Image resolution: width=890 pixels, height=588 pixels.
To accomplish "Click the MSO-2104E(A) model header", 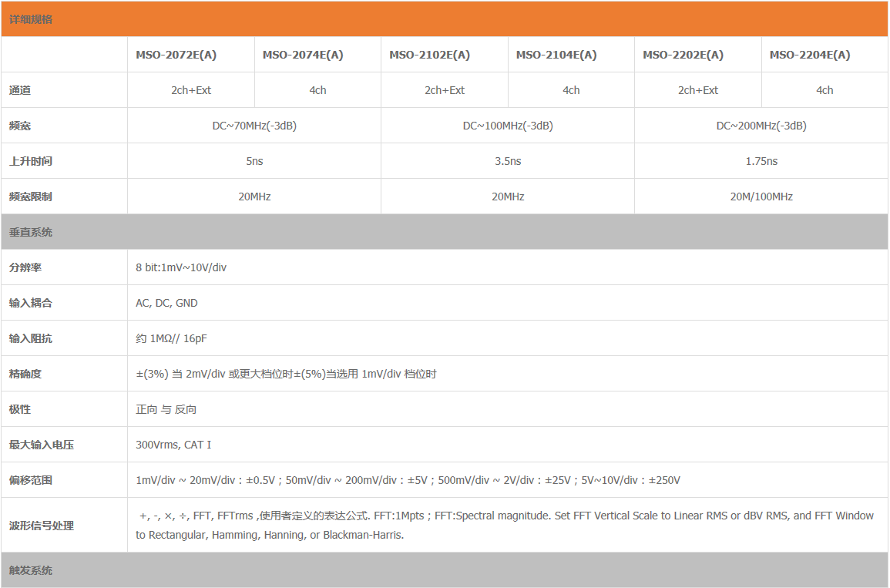I will pos(556,55).
